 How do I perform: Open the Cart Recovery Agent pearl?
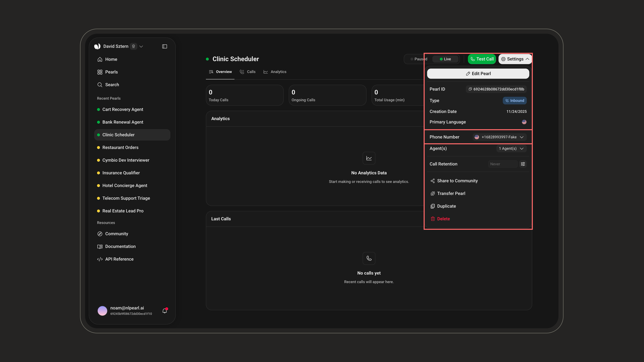(132, 109)
